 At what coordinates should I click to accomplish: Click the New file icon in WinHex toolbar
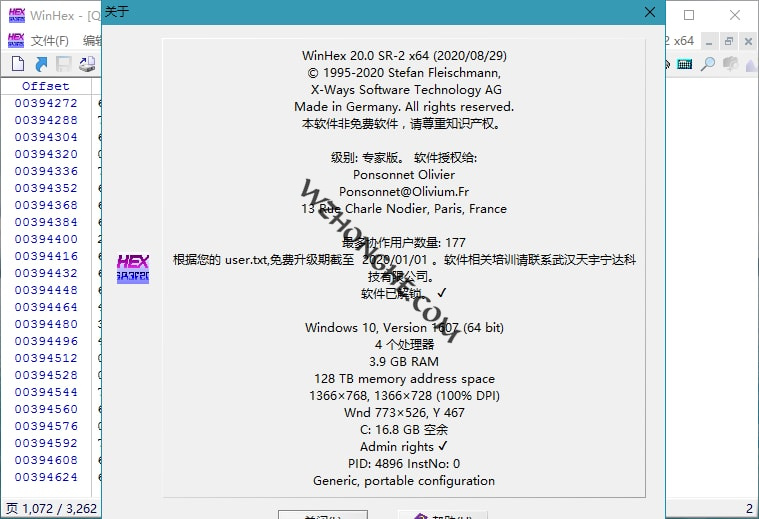[x=18, y=63]
